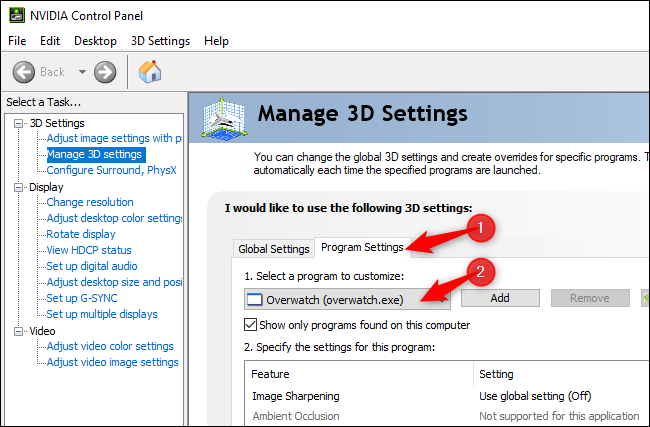Switch to the Global Settings tab
Viewport: 650px width, 427px height.
[x=273, y=249]
